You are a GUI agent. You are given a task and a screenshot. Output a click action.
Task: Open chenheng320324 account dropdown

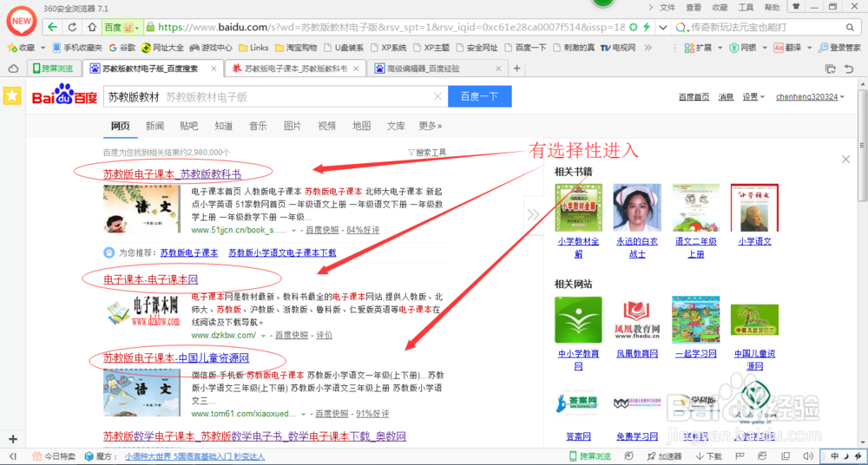pyautogui.click(x=811, y=97)
